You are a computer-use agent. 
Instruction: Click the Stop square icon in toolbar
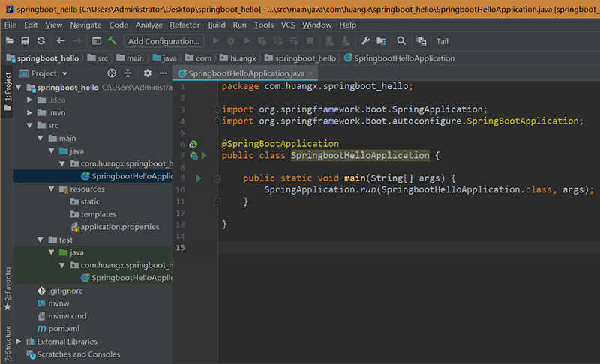(x=310, y=41)
